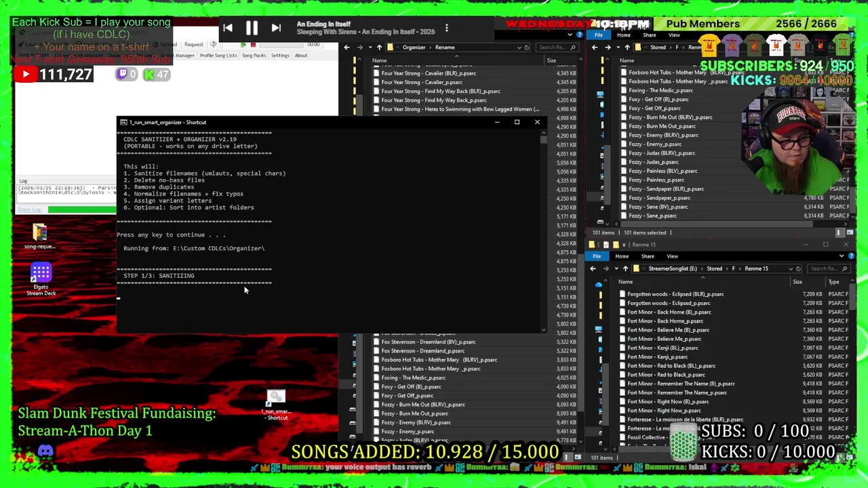
Task: Open File menu in top-right explorer
Action: pyautogui.click(x=599, y=35)
